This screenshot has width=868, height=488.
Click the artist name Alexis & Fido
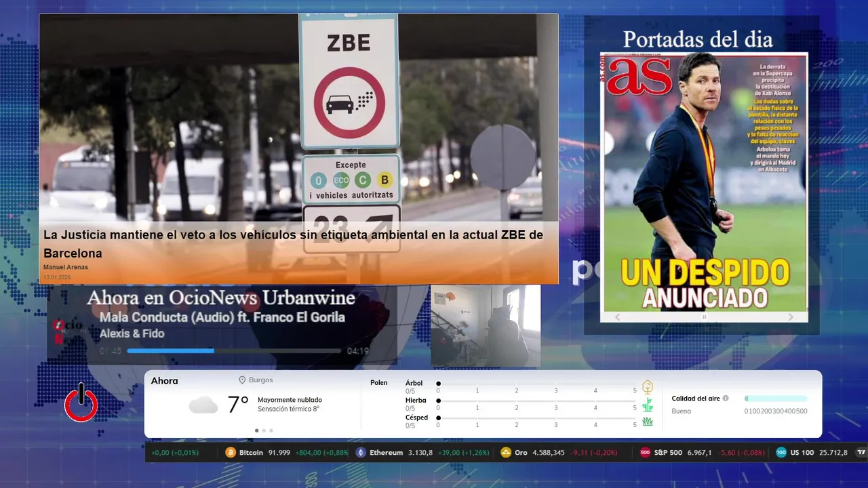[132, 333]
